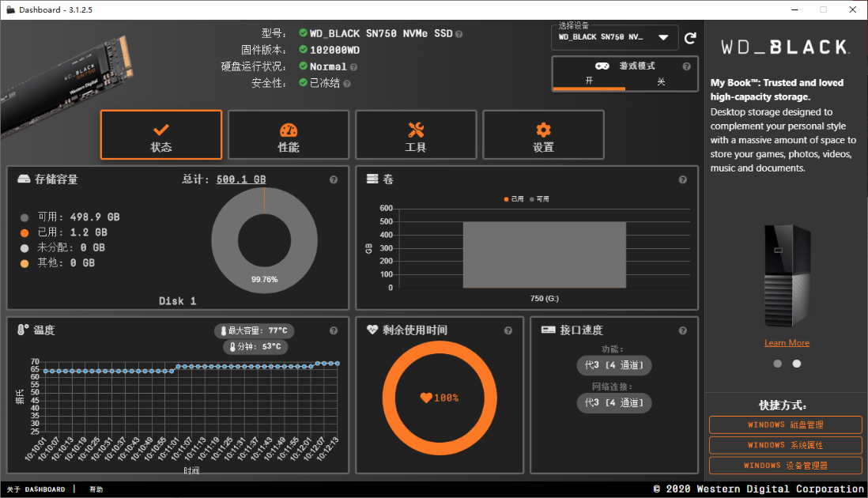Turn game mode 开 (on)
The width and height of the screenshot is (868, 498).
(x=589, y=81)
